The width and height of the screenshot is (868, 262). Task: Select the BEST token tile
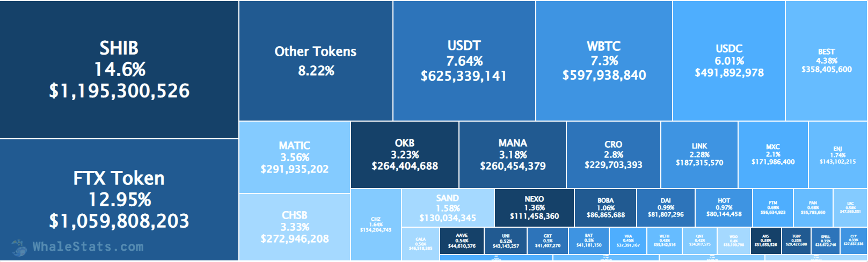826,61
